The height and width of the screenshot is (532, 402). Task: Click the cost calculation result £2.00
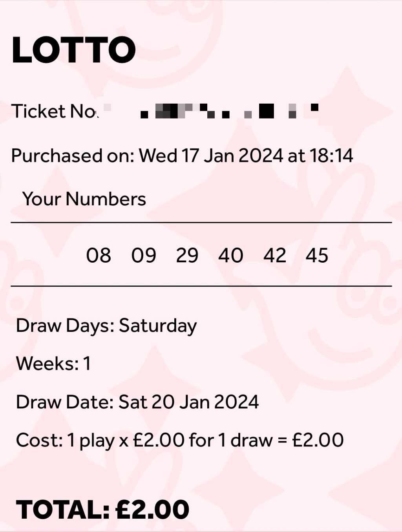(x=318, y=440)
